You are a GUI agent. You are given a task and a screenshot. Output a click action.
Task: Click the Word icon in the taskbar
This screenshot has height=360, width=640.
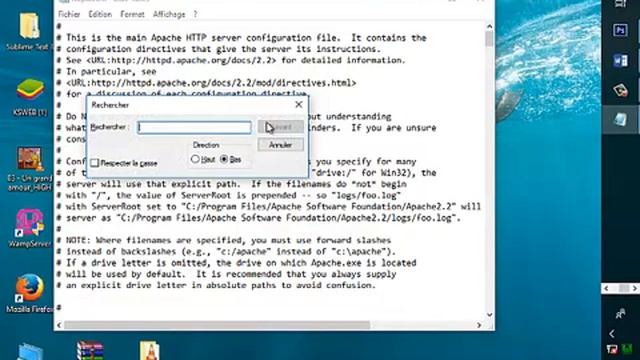620,61
